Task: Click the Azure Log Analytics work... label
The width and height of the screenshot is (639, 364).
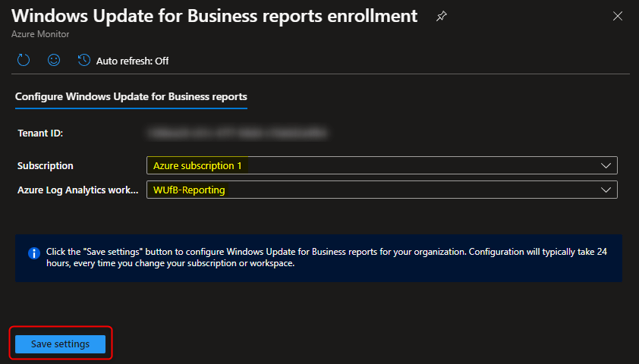Action: click(78, 190)
